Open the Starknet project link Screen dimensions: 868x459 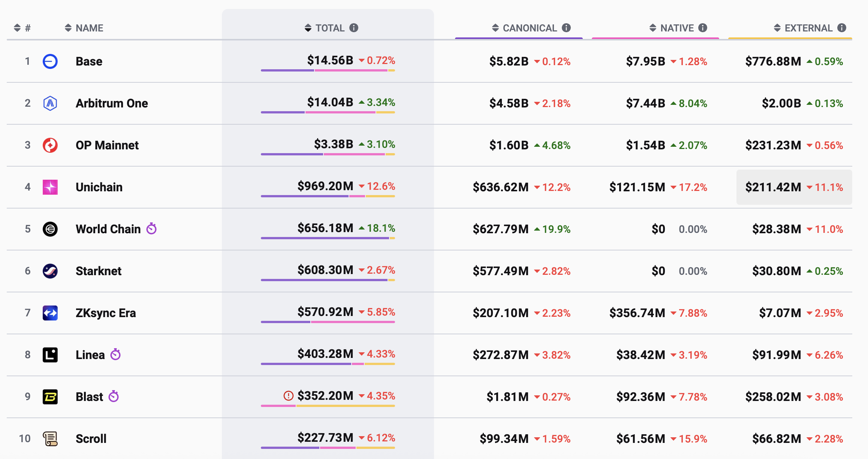(x=99, y=271)
